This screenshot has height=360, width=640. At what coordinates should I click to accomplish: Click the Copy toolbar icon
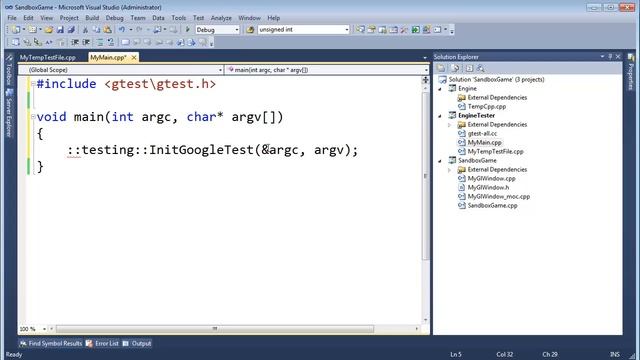point(96,30)
